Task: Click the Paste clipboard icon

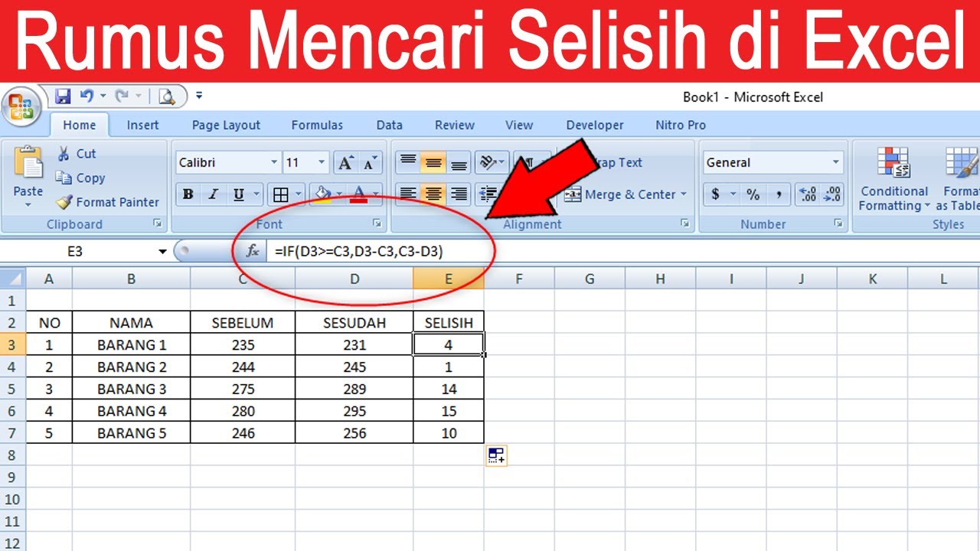Action: 28,163
